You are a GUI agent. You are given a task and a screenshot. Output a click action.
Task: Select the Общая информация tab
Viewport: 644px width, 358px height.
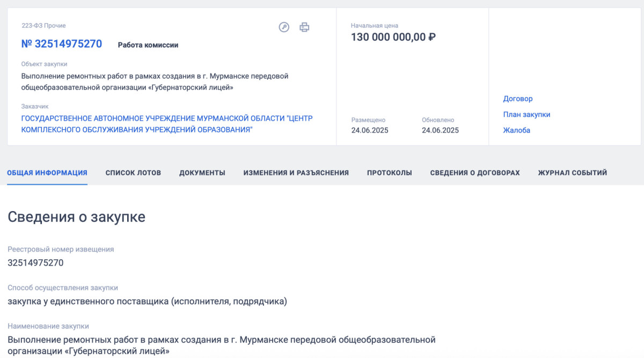coord(47,173)
